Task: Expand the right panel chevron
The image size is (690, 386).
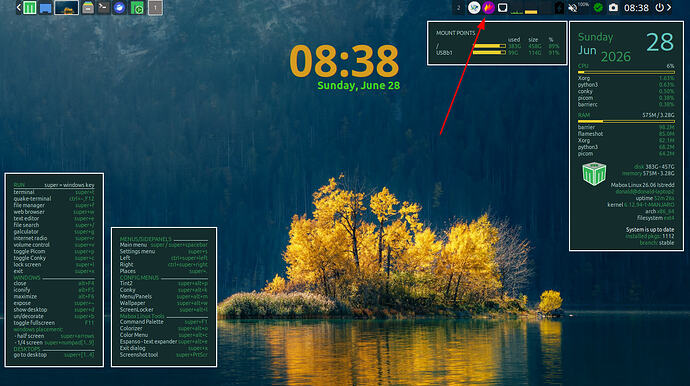Action: pyautogui.click(x=669, y=7)
